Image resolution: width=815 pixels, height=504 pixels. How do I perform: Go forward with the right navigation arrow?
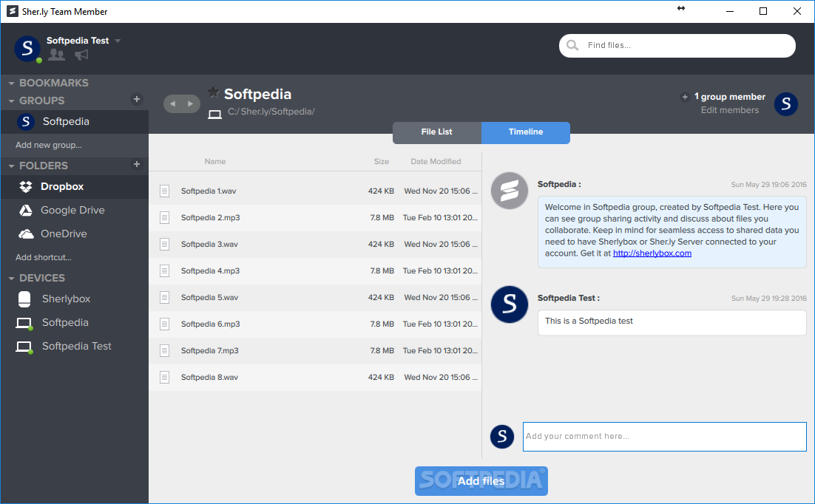coord(191,104)
